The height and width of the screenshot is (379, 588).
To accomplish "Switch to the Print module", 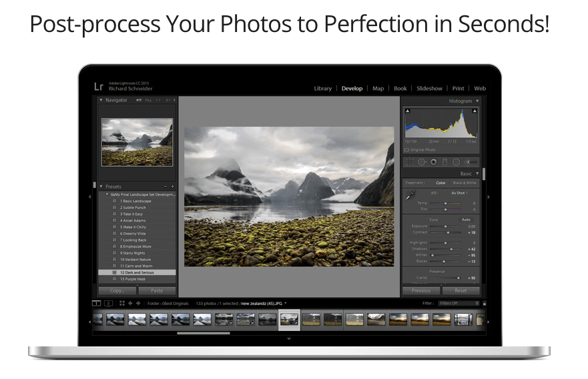I will click(x=458, y=89).
